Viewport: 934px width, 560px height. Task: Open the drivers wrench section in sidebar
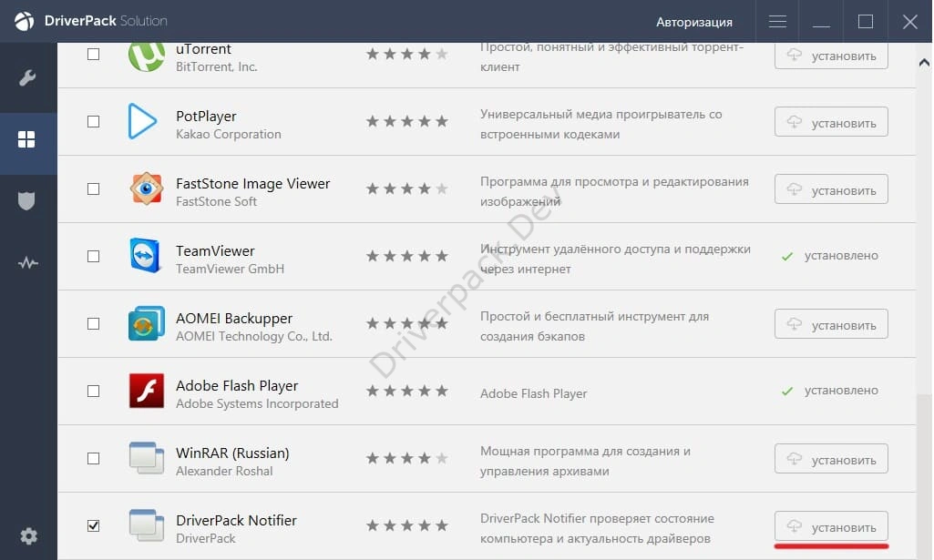coord(27,78)
